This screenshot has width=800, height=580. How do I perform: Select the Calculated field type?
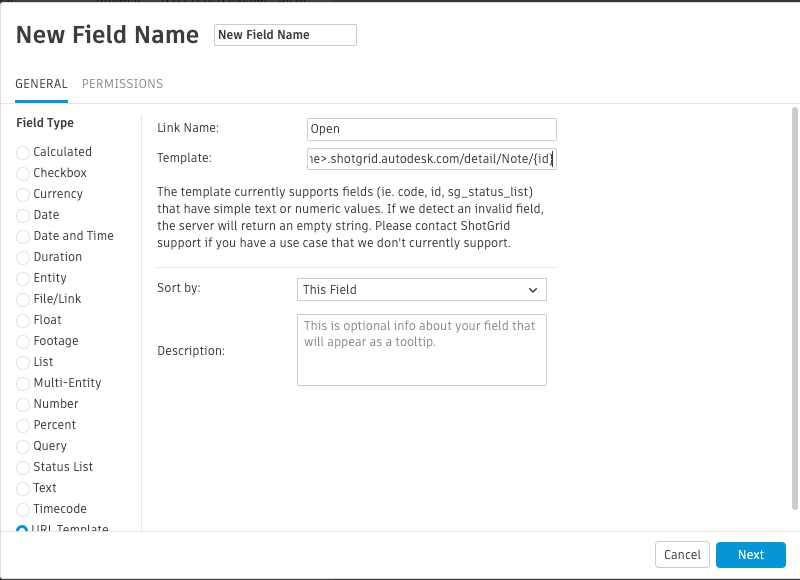21,152
